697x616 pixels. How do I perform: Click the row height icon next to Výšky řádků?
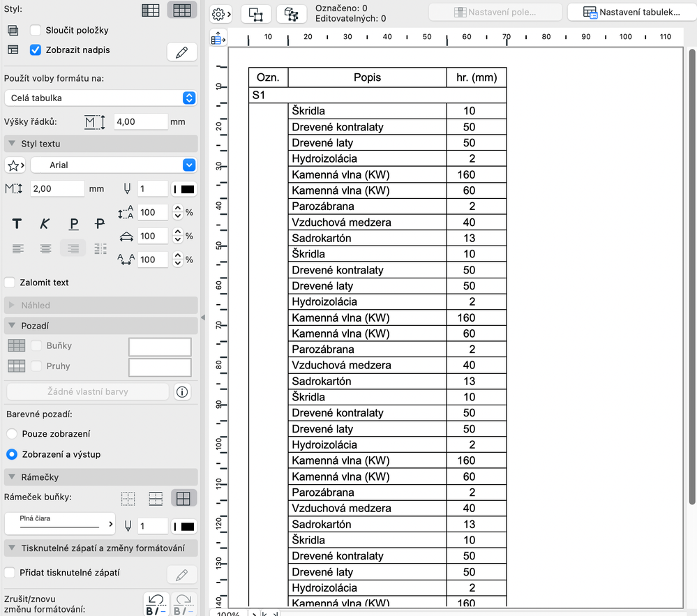coord(95,122)
